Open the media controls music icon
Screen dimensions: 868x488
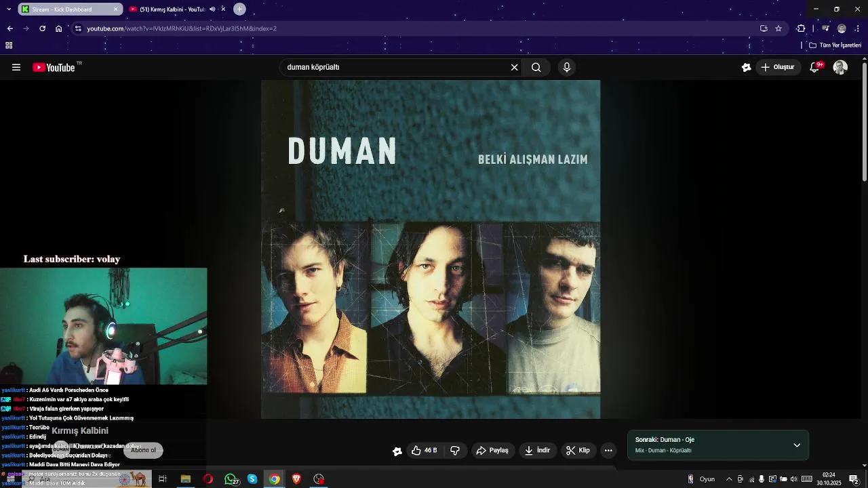pos(825,28)
